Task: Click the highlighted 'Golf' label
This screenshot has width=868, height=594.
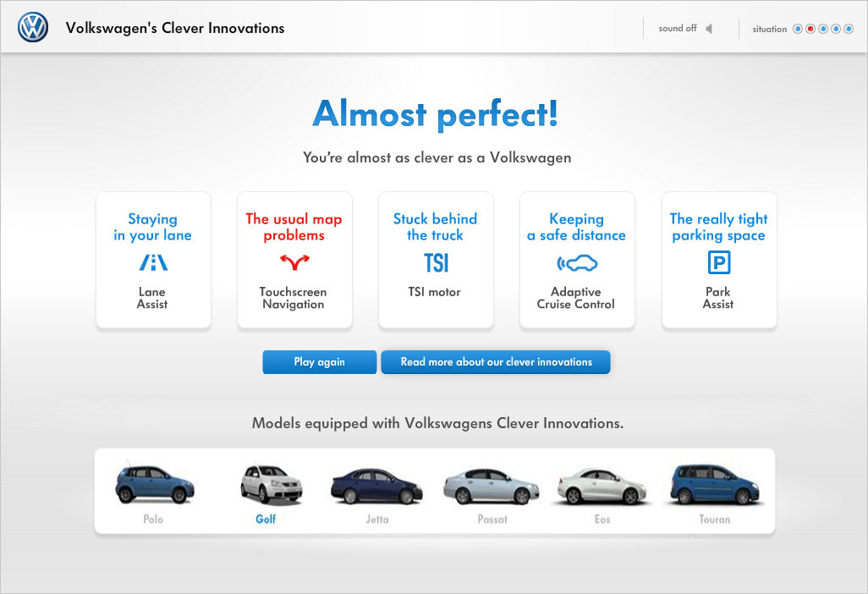Action: [x=266, y=520]
